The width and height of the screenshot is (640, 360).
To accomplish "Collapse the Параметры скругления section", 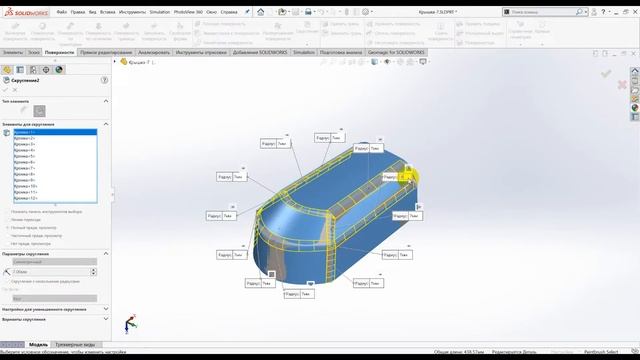I will coord(106,253).
